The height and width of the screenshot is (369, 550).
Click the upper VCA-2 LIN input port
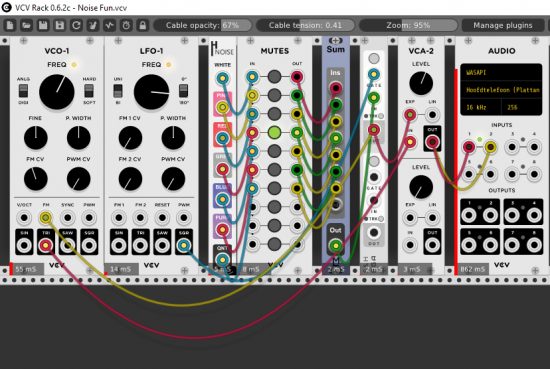(432, 115)
